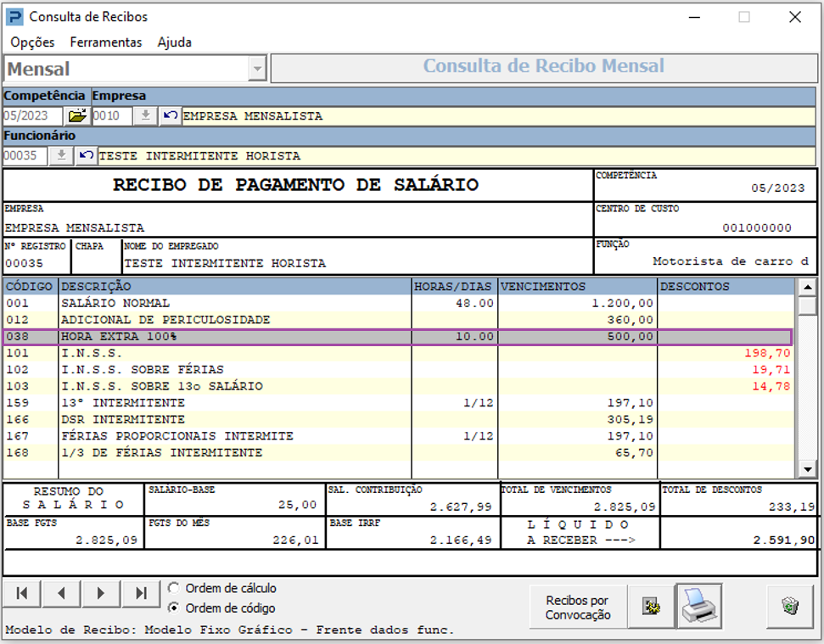This screenshot has width=824, height=644.
Task: Click the VENCIMENTOS column header
Action: coord(578,286)
